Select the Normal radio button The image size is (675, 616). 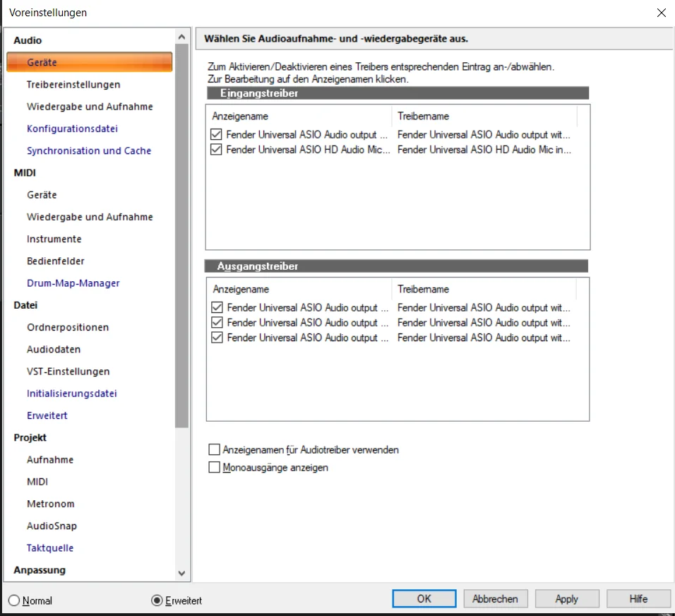pyautogui.click(x=14, y=600)
